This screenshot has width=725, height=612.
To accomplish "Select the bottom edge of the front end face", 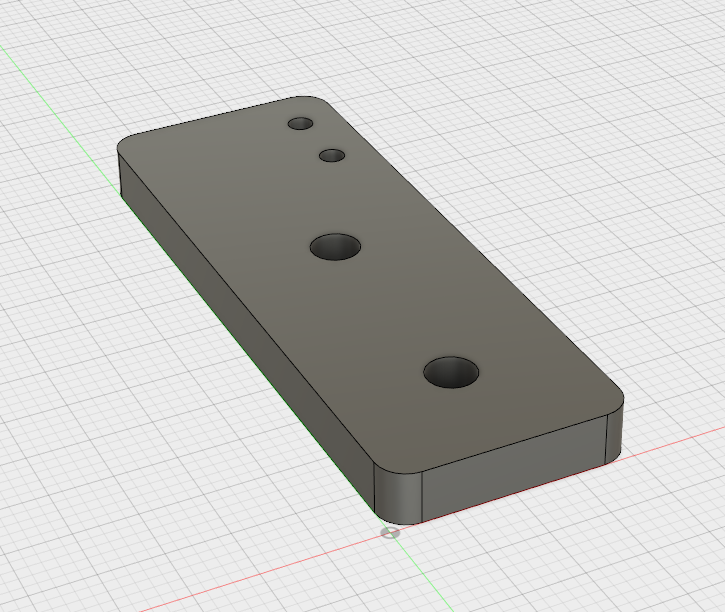I will (513, 494).
